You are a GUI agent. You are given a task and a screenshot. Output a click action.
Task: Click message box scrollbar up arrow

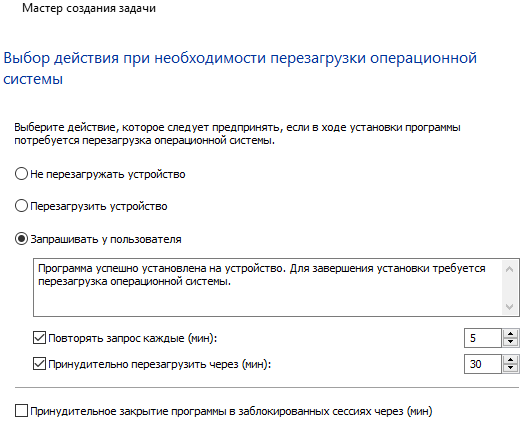pyautogui.click(x=509, y=269)
